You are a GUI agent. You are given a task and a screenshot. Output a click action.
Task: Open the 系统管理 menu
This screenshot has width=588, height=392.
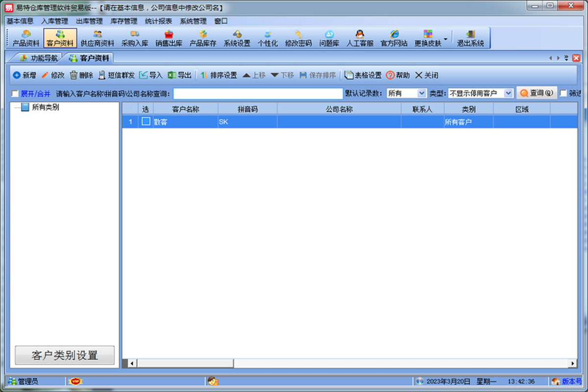pos(193,21)
